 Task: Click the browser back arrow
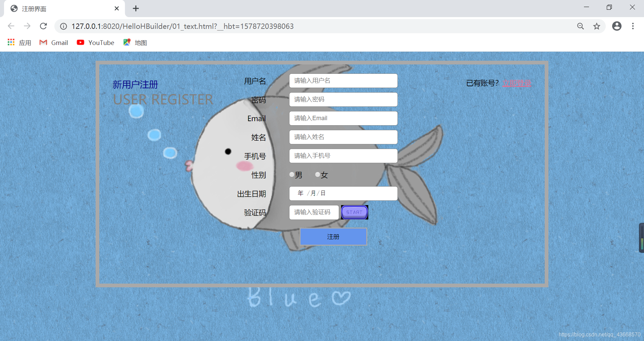tap(11, 26)
